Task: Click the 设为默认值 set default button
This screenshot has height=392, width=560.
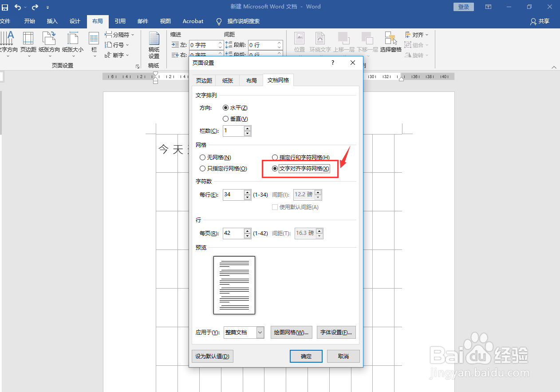Action: coord(213,356)
